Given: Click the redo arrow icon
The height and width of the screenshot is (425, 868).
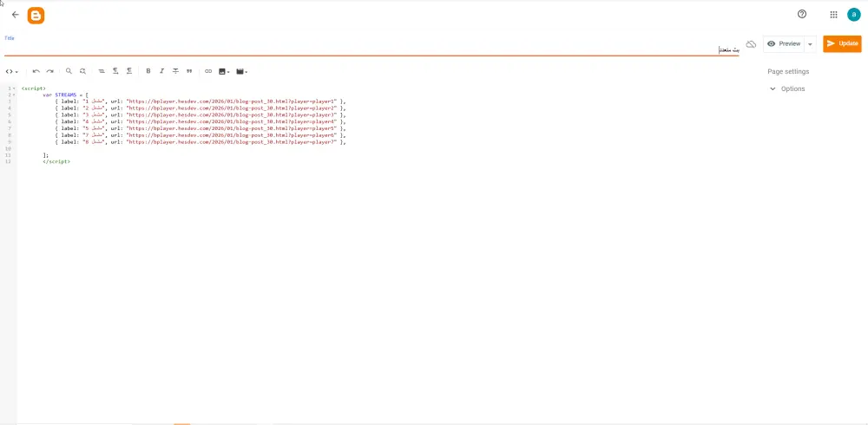Looking at the screenshot, I should [49, 71].
